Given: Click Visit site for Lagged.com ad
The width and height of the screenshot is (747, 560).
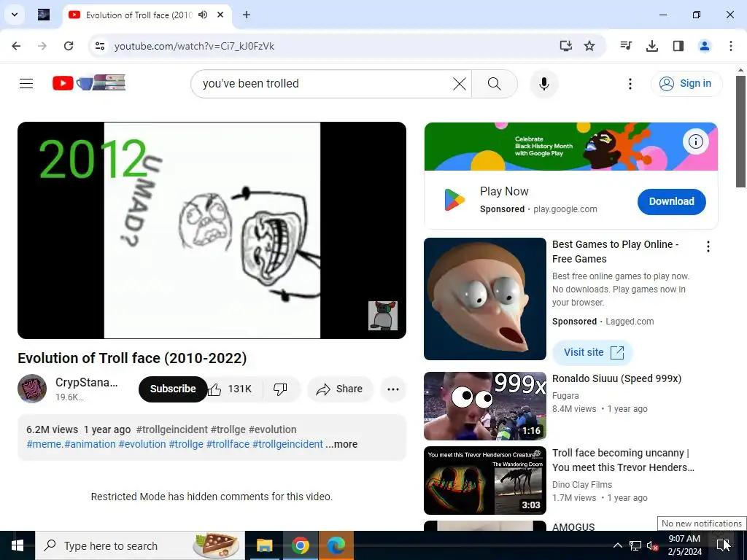Looking at the screenshot, I should pyautogui.click(x=592, y=352).
